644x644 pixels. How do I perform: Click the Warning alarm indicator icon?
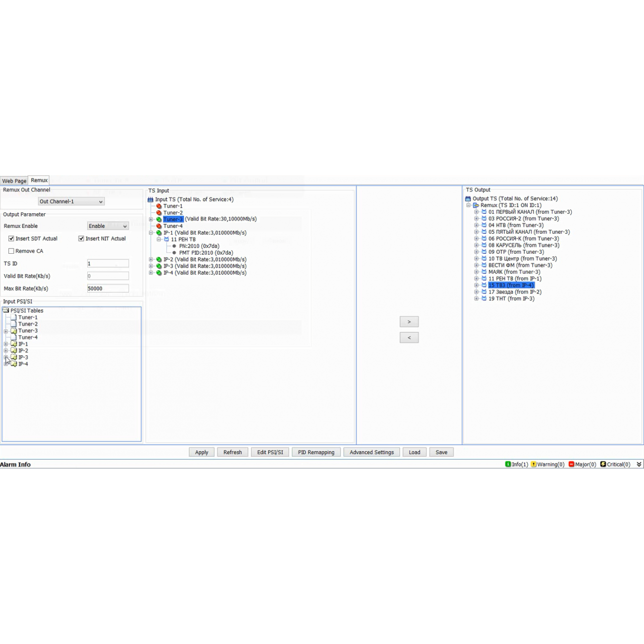[x=534, y=465]
